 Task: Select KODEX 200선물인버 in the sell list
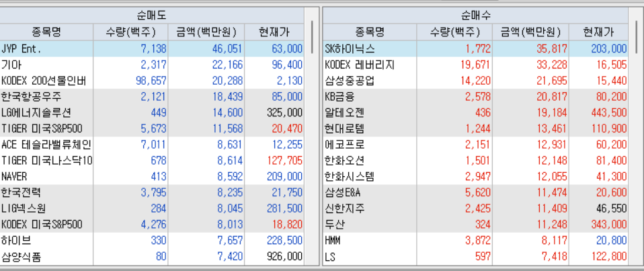[x=152, y=81]
